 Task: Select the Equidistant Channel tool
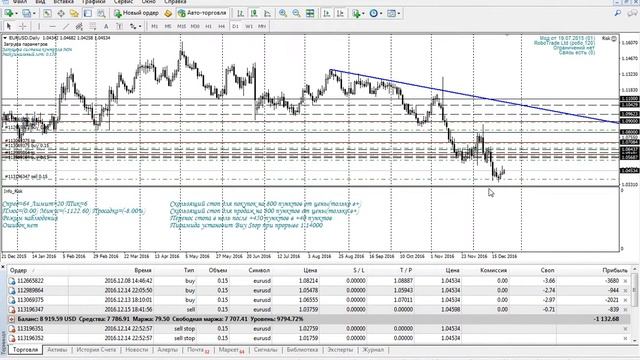79,27
